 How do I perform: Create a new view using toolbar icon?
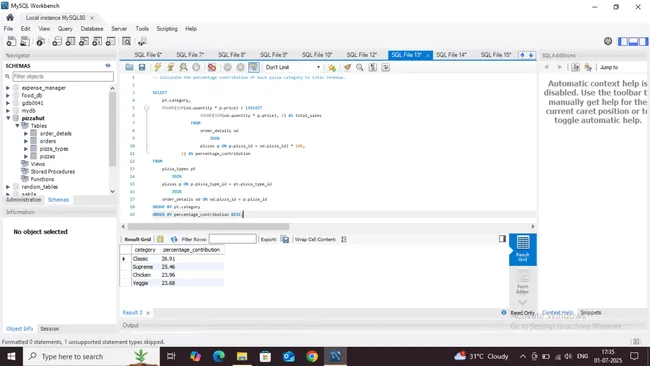(x=84, y=41)
